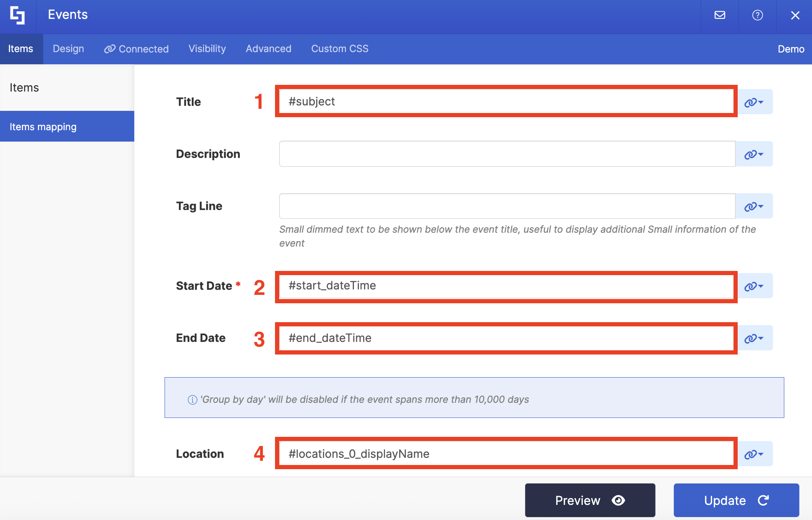This screenshot has width=812, height=520.
Task: Open the Visibility tab
Action: pos(207,49)
